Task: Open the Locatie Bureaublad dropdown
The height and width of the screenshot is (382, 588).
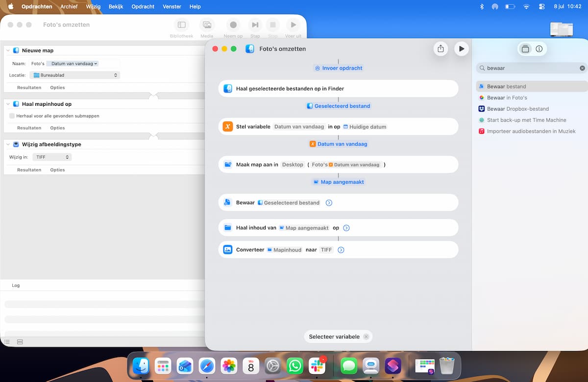Action: point(74,75)
